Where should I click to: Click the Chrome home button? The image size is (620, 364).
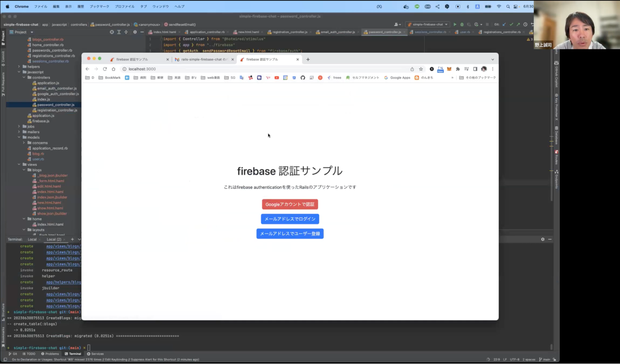(114, 69)
